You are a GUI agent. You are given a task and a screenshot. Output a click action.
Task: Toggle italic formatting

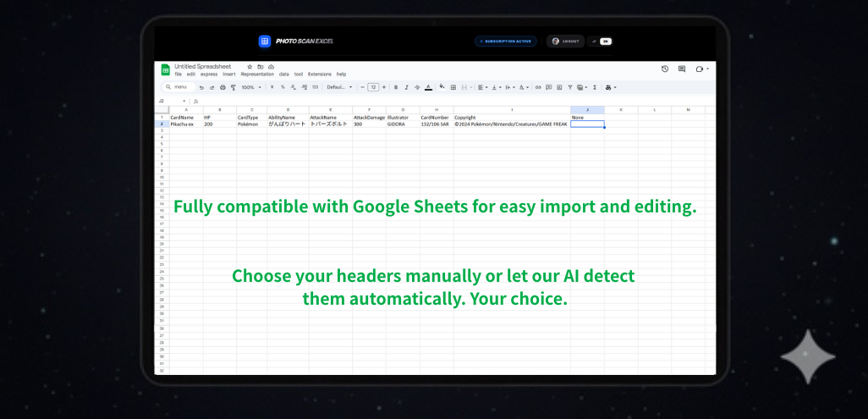[x=406, y=87]
